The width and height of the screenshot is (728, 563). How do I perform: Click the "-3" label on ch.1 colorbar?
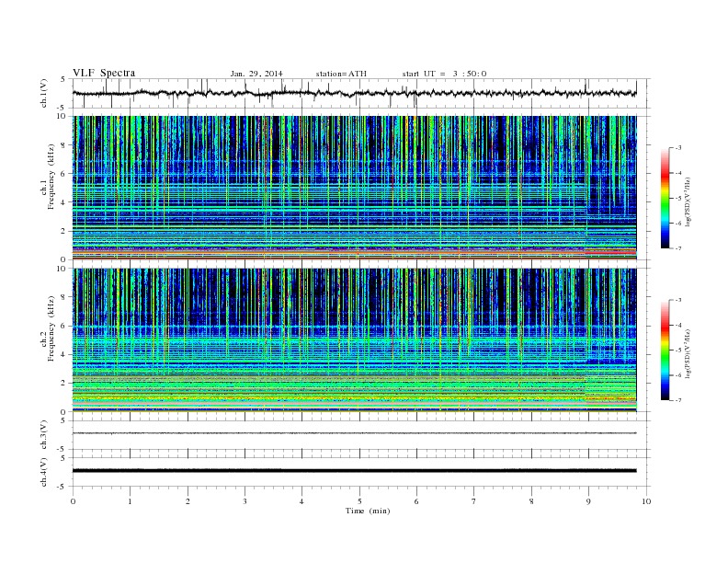[678, 148]
